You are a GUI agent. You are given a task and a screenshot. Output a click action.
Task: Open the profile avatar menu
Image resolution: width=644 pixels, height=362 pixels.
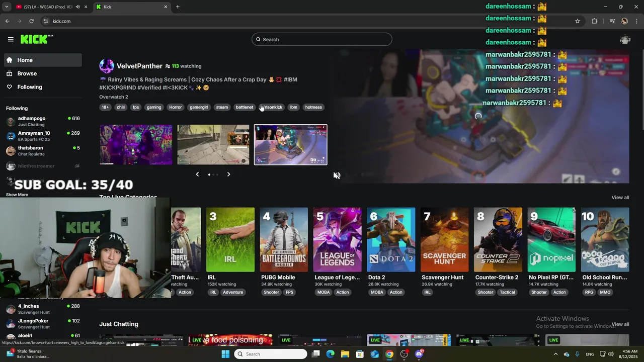(625, 40)
